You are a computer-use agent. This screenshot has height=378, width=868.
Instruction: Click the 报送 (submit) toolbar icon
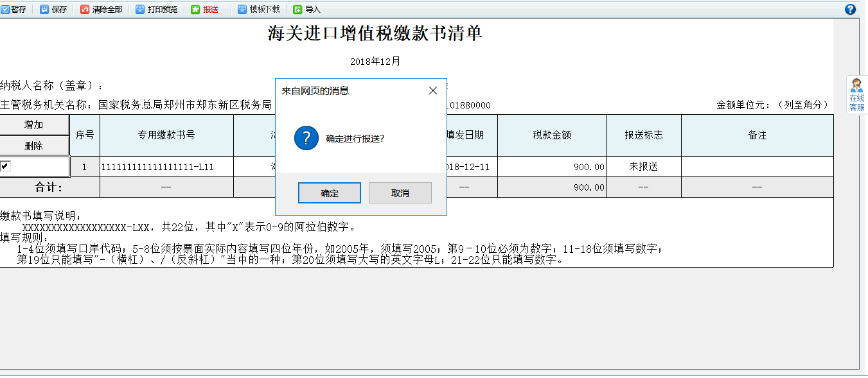coord(206,9)
